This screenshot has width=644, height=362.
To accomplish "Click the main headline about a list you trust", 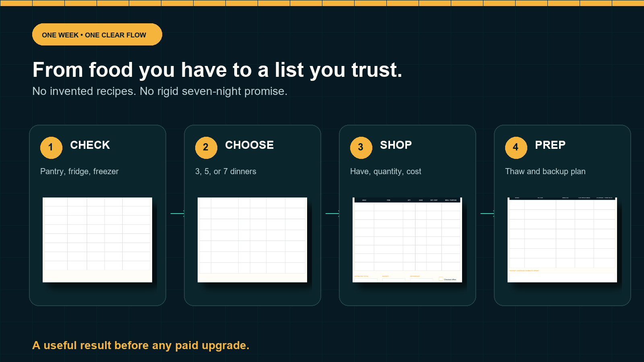I will pos(217,70).
